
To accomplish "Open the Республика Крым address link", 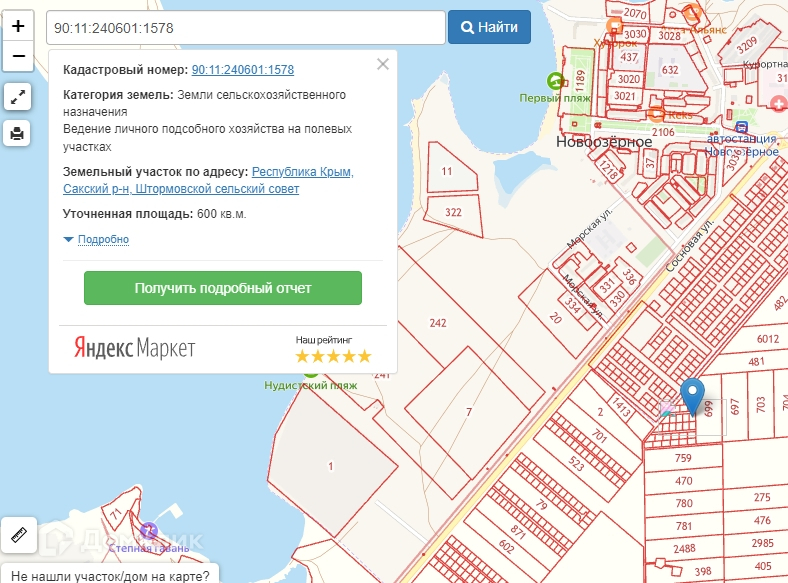I will point(302,172).
